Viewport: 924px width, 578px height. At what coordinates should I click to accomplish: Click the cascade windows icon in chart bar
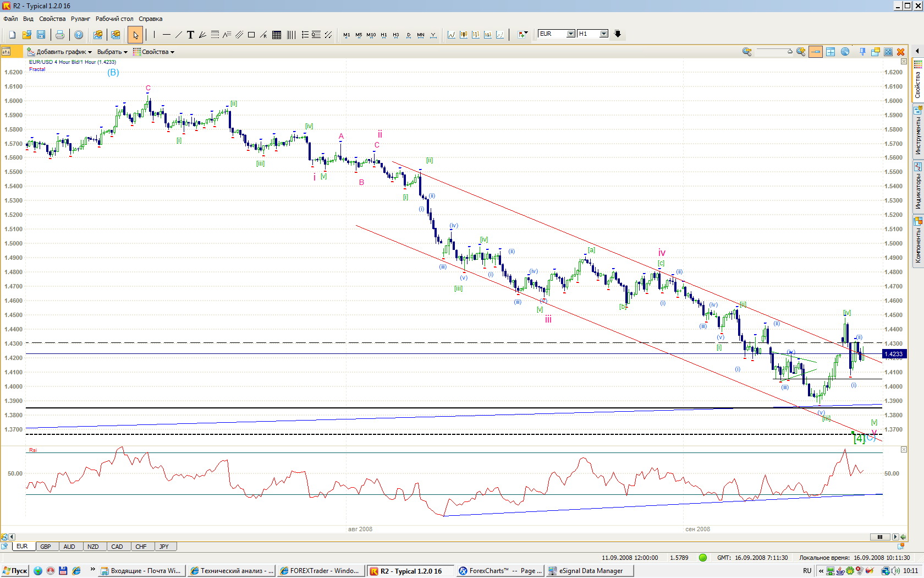click(x=876, y=52)
